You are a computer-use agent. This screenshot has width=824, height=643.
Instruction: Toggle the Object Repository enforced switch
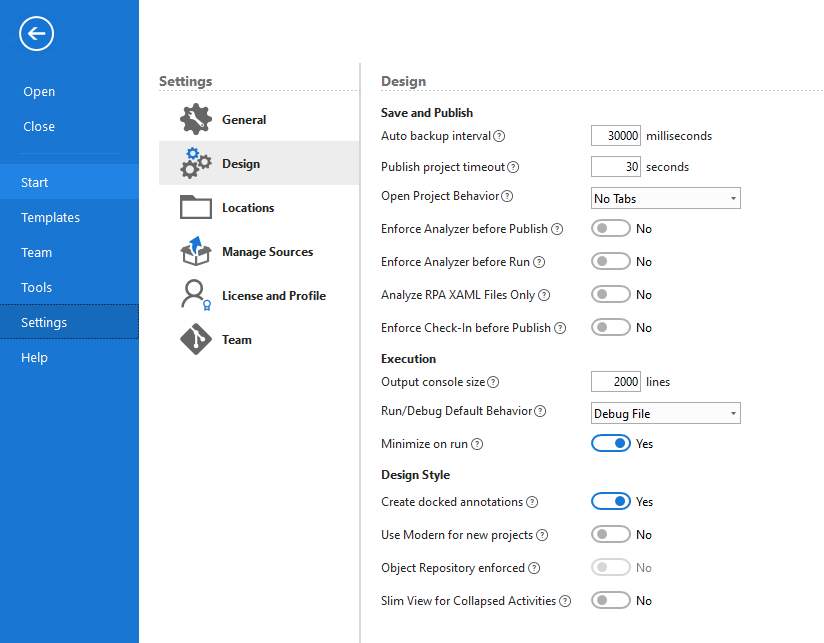point(611,567)
